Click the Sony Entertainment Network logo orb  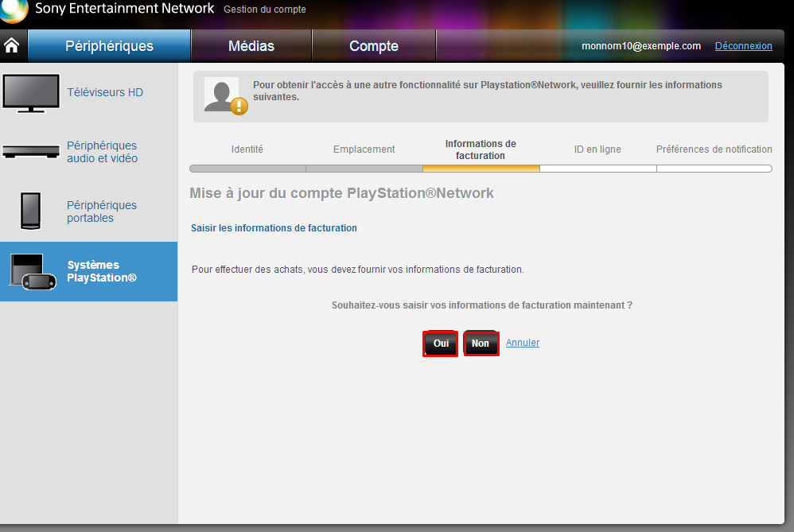coord(14,10)
